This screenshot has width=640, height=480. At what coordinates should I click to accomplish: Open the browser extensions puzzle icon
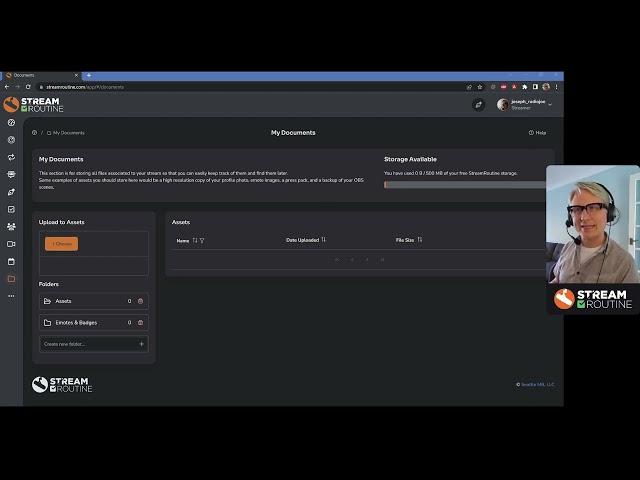point(524,87)
